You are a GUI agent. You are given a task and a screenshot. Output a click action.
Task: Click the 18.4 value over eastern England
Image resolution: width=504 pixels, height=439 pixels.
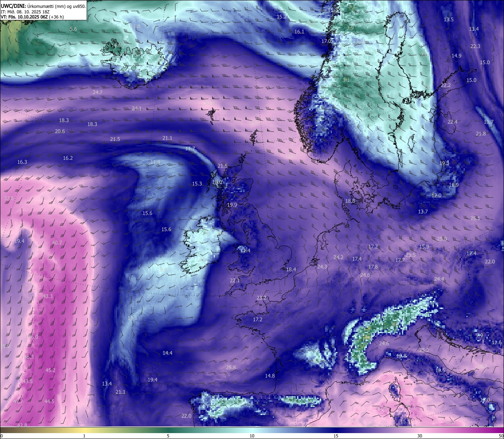click(291, 270)
